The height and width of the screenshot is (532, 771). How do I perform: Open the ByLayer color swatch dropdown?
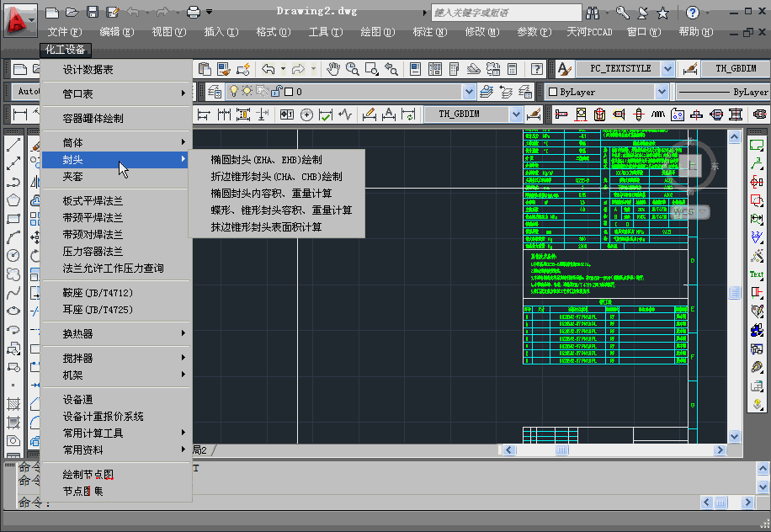pyautogui.click(x=662, y=92)
